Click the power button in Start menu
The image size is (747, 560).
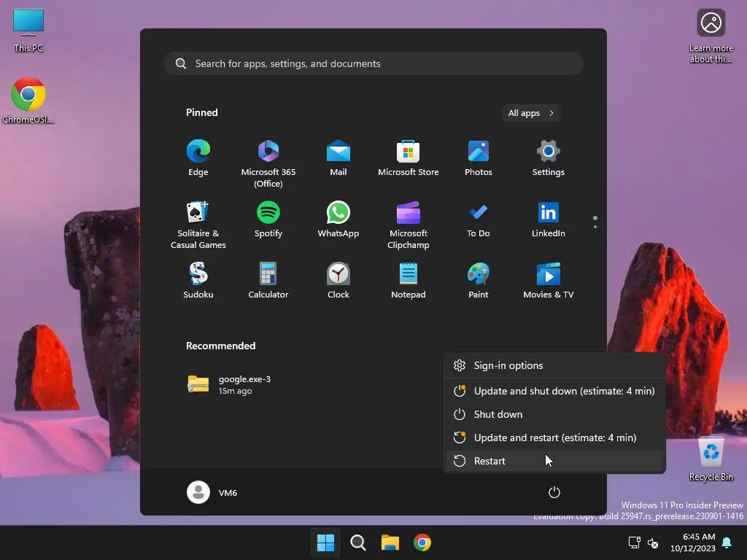[x=554, y=492]
